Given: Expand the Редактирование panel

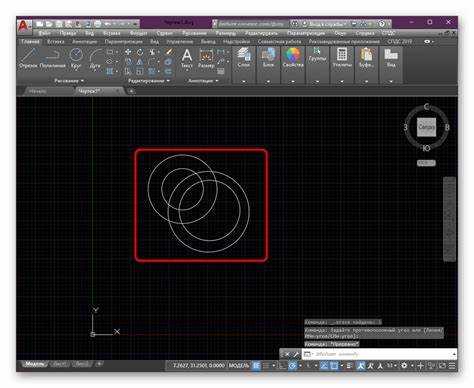Looking at the screenshot, I should 149,81.
